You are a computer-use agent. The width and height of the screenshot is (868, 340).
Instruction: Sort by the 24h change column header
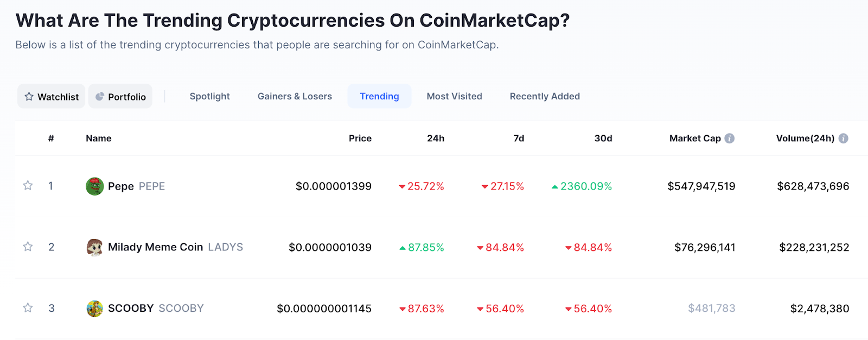tap(435, 138)
